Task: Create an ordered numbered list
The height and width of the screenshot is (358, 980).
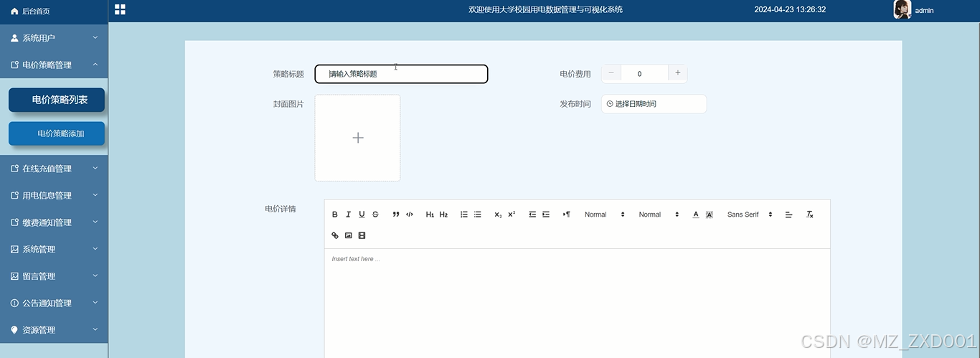Action: [x=464, y=215]
